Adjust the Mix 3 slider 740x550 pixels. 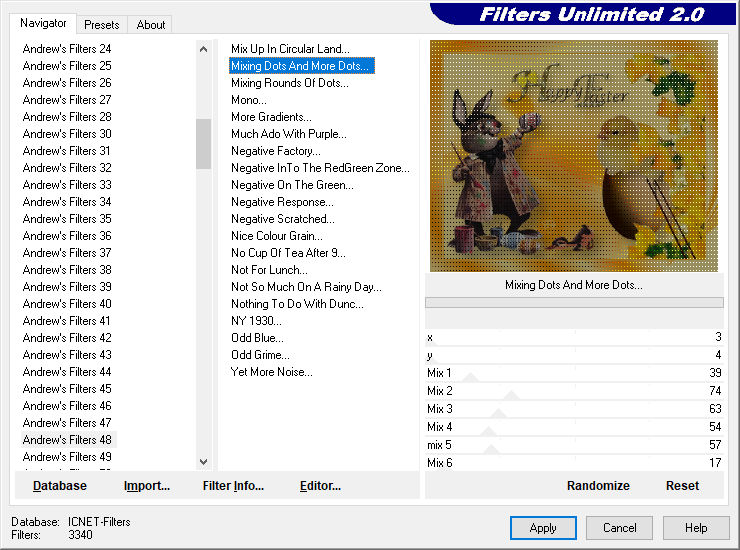click(x=574, y=409)
